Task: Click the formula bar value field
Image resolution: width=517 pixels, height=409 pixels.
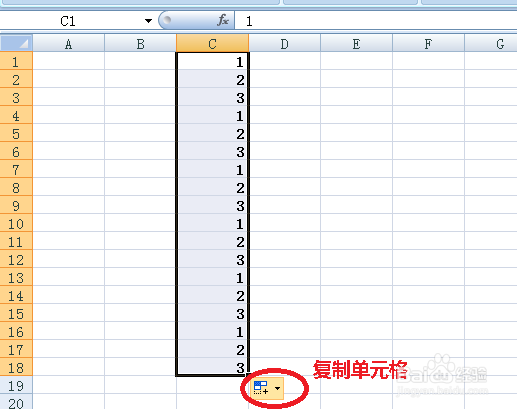Action: click(376, 21)
